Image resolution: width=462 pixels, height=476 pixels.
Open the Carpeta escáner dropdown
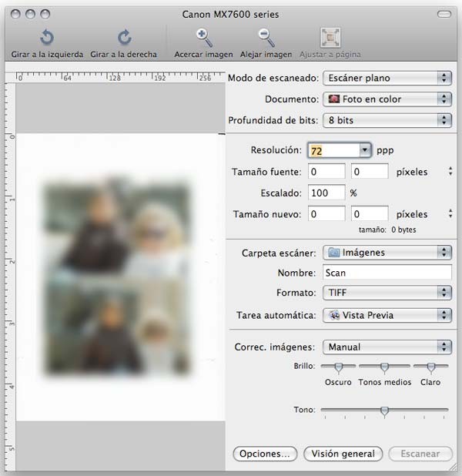pos(387,253)
